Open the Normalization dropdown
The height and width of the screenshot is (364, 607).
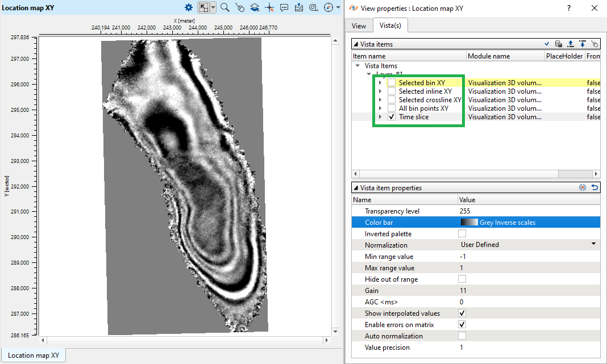point(593,245)
